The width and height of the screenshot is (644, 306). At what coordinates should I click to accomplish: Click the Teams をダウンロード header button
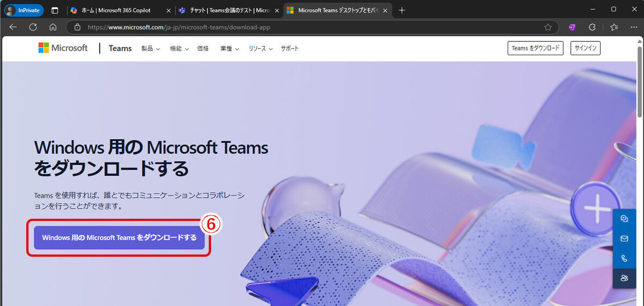click(x=535, y=48)
